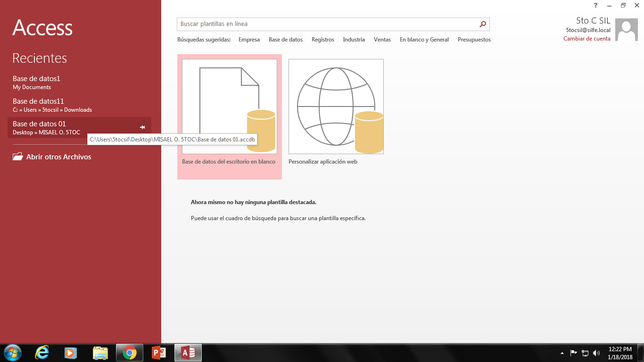Select blank desktop database template

point(230,117)
